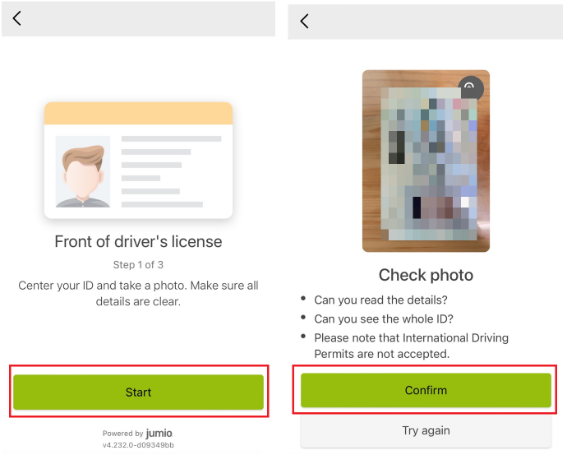Tap the back arrow on Check photo screen

(304, 21)
